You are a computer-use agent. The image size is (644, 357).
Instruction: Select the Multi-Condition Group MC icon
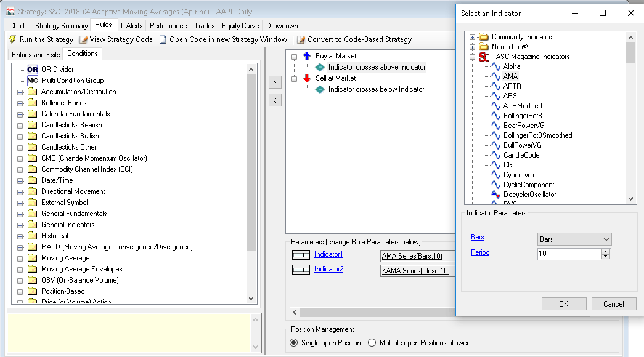pyautogui.click(x=32, y=81)
